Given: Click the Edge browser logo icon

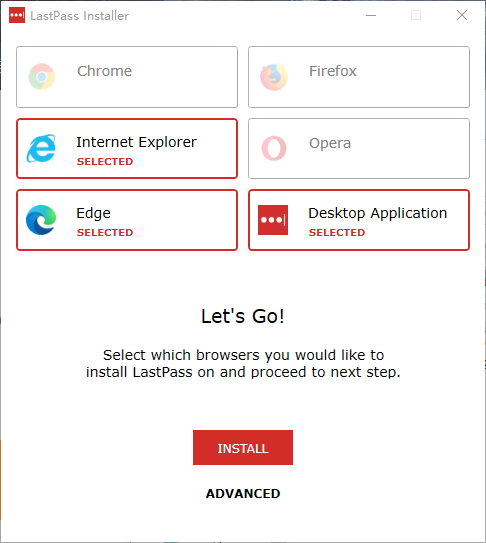Looking at the screenshot, I should pos(41,220).
